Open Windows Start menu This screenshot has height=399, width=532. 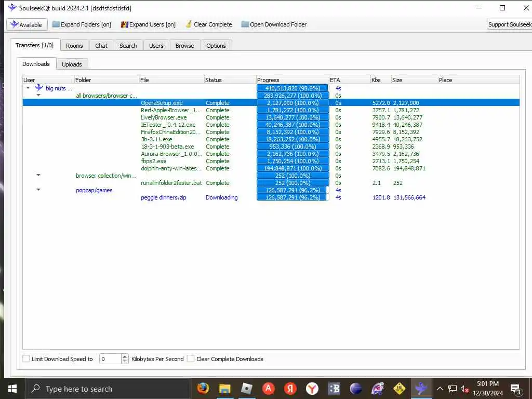(x=12, y=389)
